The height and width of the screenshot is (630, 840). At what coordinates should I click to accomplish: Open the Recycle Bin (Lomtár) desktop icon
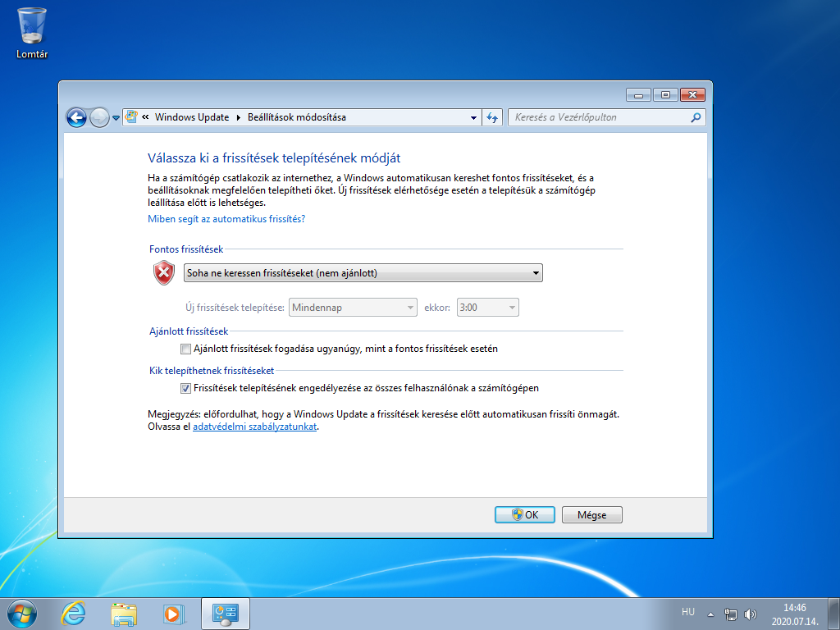tap(32, 33)
